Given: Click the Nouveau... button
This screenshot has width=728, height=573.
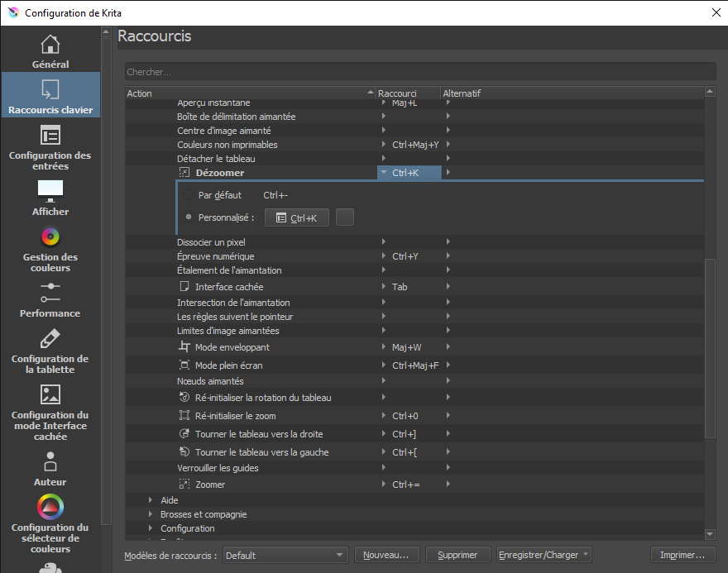Looking at the screenshot, I should (x=387, y=555).
